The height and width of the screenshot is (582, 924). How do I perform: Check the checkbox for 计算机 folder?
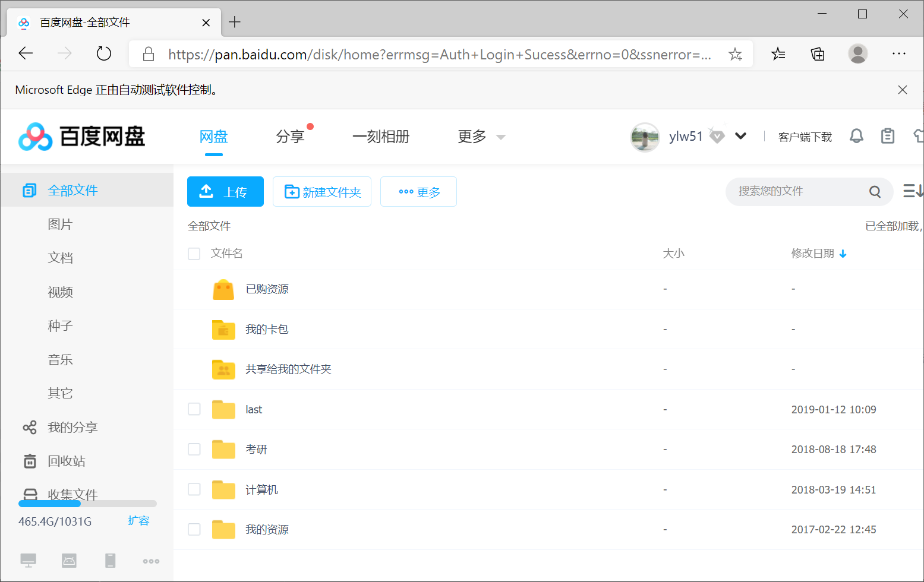pos(194,489)
